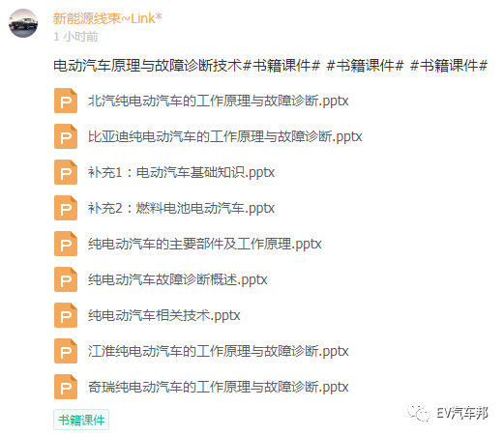This screenshot has width=504, height=436.
Task: Click the PPT icon beside 补充2 file
Action: coord(66,208)
